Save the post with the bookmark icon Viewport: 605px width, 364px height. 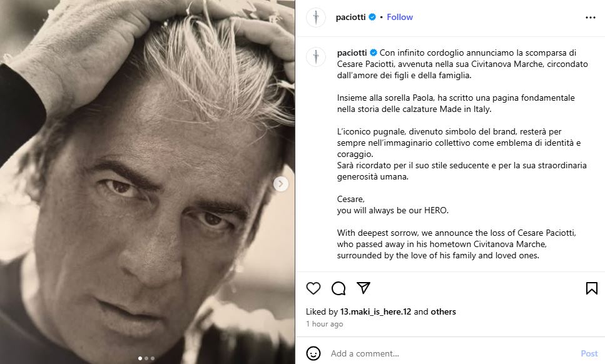pos(591,288)
